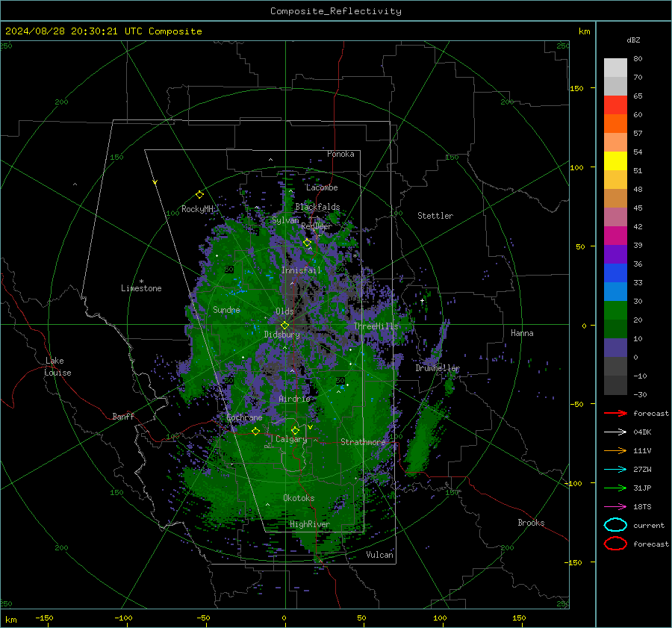672x628 pixels.
Task: Click the Banff label
Action: (x=123, y=416)
